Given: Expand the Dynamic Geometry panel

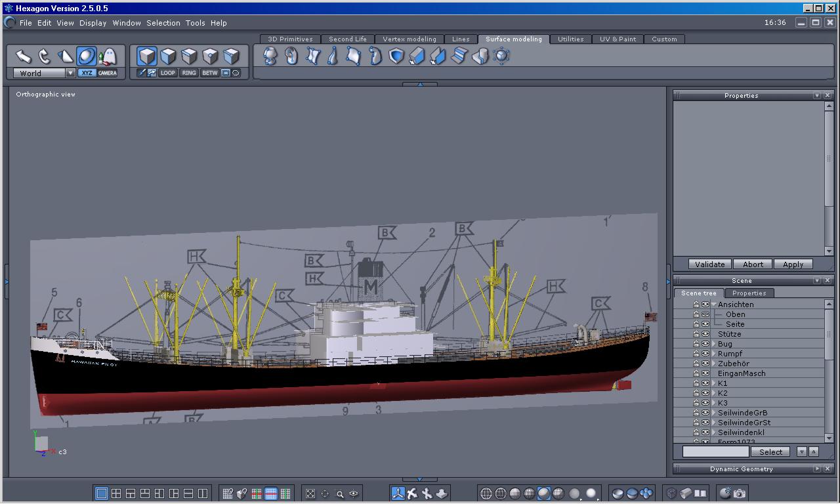Looking at the screenshot, I should tap(817, 469).
